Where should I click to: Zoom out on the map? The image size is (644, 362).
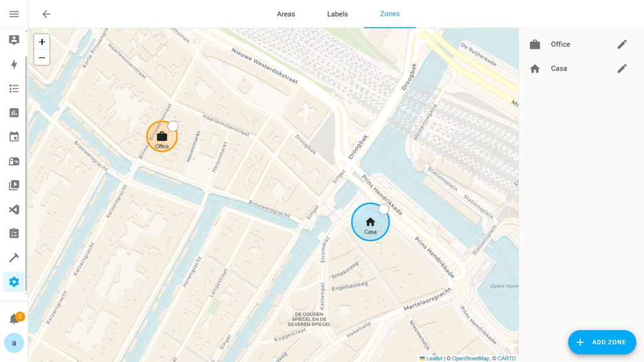click(42, 58)
